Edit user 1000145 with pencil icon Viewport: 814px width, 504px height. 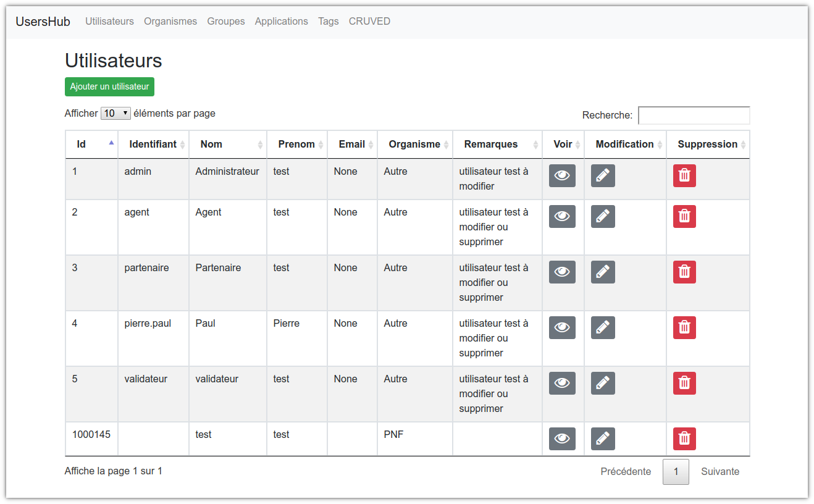click(603, 439)
